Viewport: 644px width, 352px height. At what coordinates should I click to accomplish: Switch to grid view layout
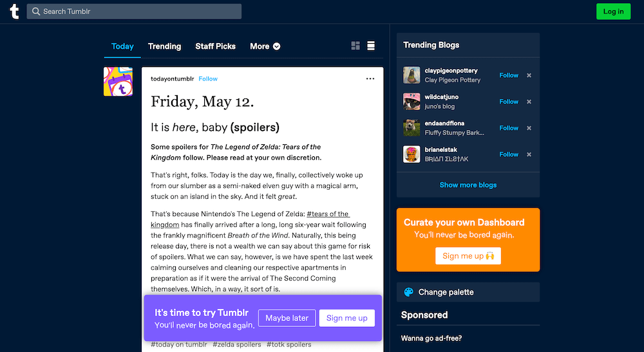(x=355, y=46)
